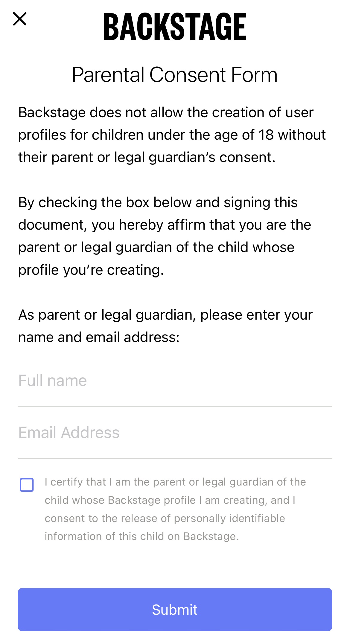Tap the line 'name and email address:'
Screen dimensions: 350x644
99,337
